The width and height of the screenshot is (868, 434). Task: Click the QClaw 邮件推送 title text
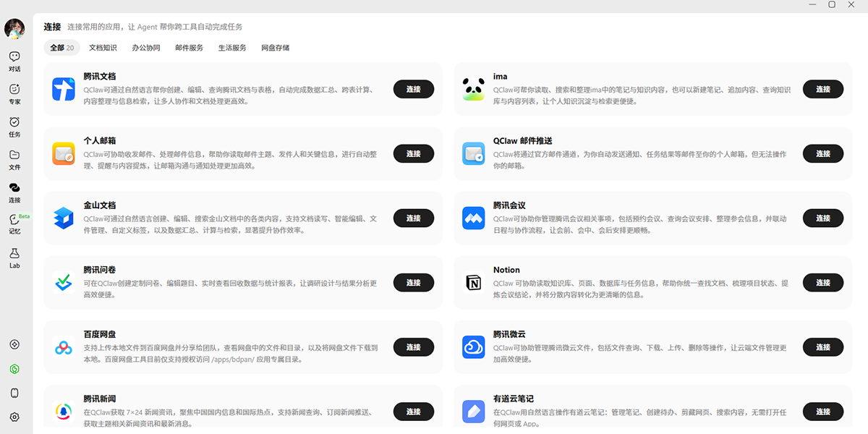tap(523, 140)
